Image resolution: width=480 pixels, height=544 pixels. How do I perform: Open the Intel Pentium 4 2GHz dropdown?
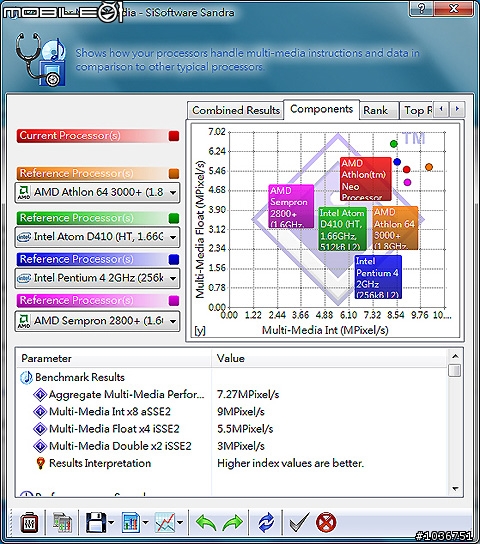[x=97, y=278]
